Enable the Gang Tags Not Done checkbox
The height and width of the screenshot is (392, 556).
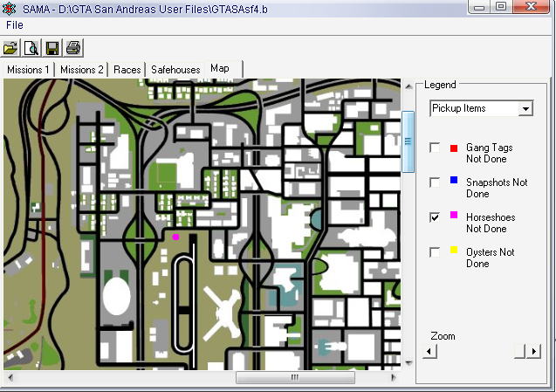pos(435,148)
